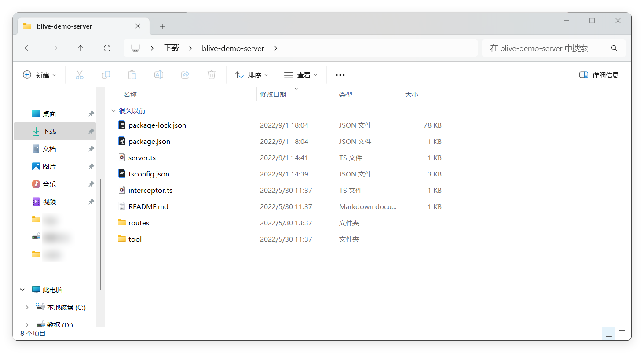644x353 pixels.
Task: Open 音乐 in sidebar
Action: pyautogui.click(x=49, y=184)
